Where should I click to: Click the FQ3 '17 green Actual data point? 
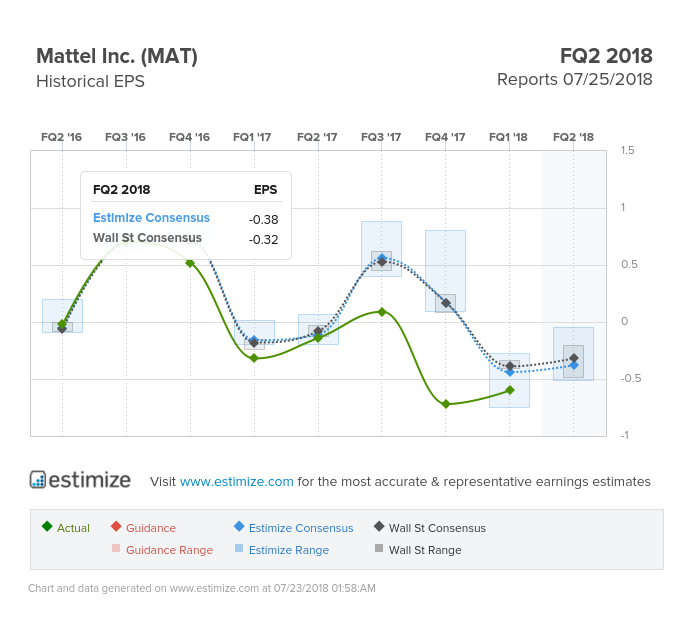[382, 312]
